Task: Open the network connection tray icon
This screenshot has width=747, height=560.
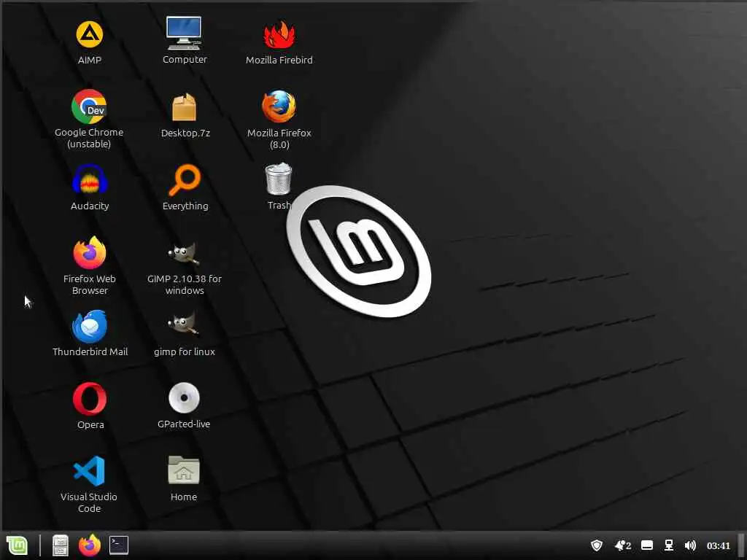Action: tap(669, 545)
